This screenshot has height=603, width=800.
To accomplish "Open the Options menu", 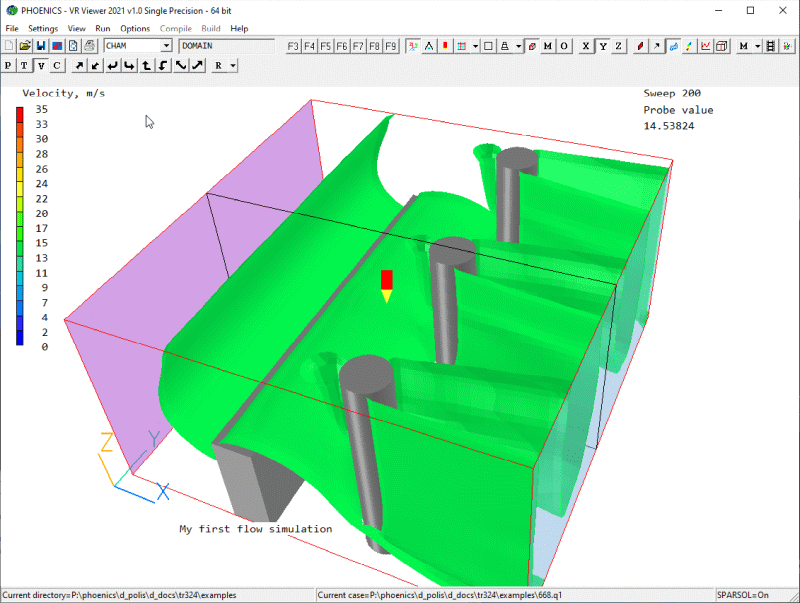I will click(x=135, y=29).
